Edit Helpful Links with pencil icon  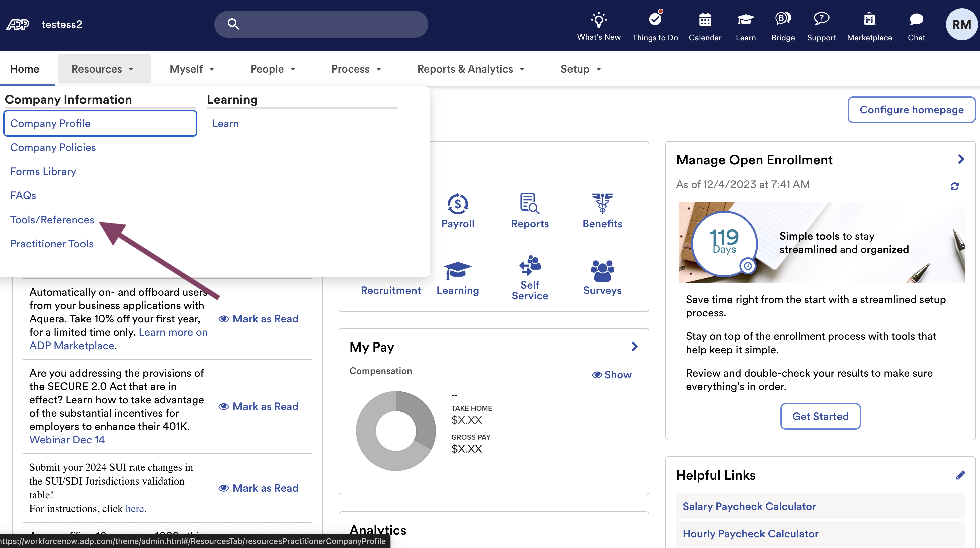click(960, 475)
